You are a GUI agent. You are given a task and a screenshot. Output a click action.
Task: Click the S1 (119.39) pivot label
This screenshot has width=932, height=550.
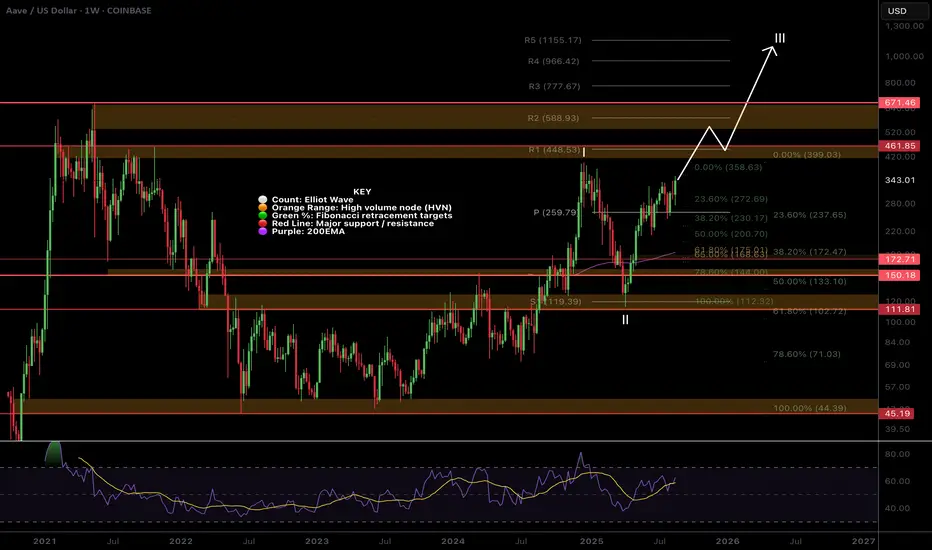click(556, 301)
